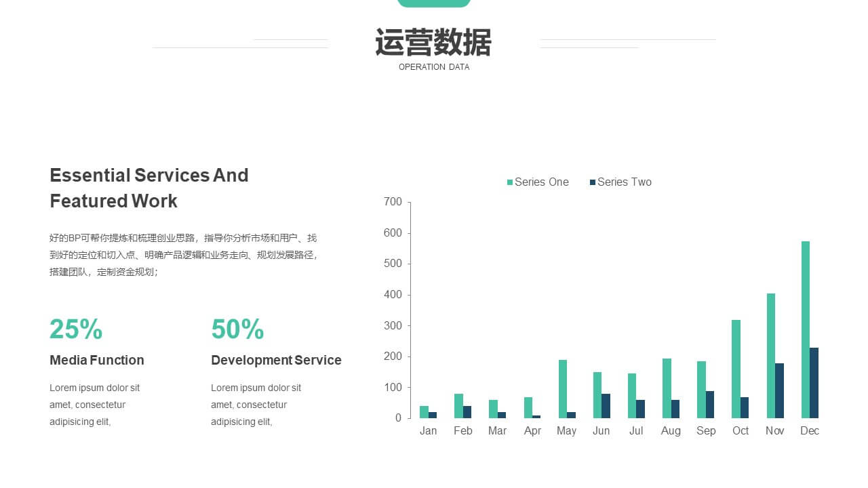Click the 700 value on the vertical axis
Viewport: 868px width, 488px height.
click(393, 202)
